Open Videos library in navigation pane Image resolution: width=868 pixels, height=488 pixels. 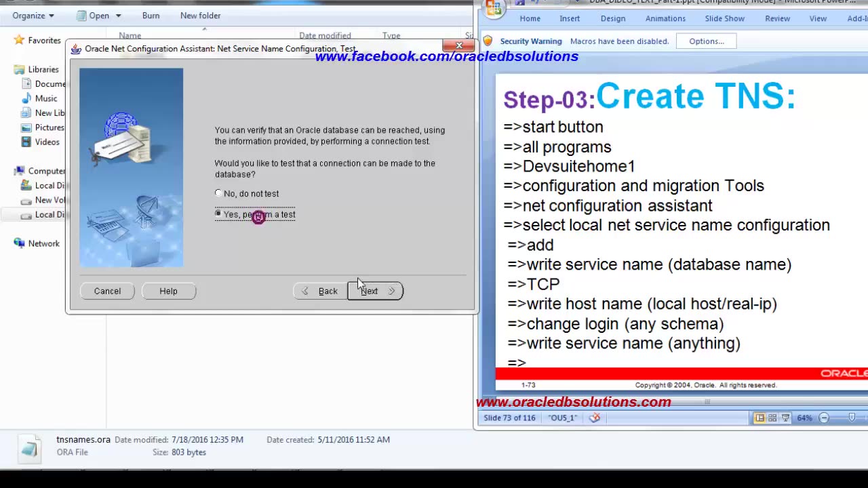[x=47, y=142]
